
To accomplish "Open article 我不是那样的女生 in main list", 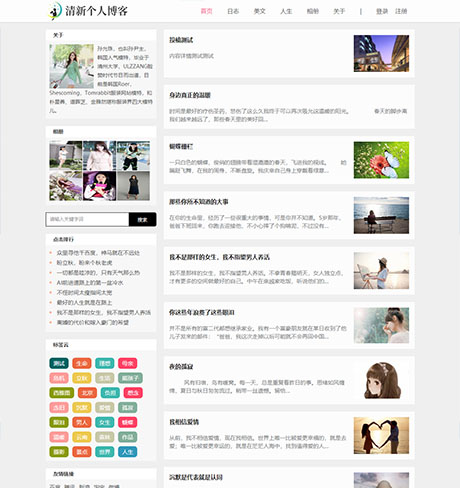I will (219, 257).
